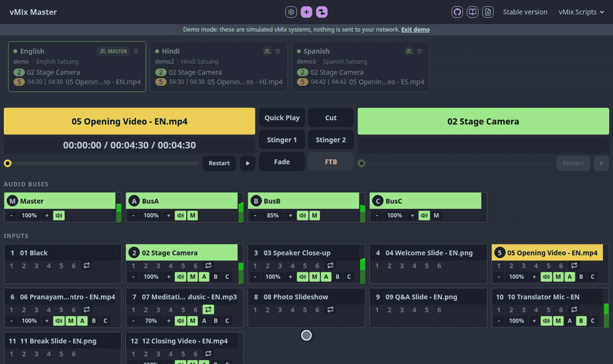Click the Quick Play transition button
Image resolution: width=613 pixels, height=364 pixels.
(x=282, y=118)
